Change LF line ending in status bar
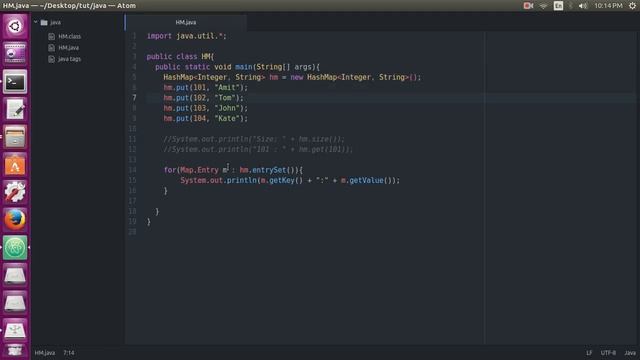 [x=589, y=353]
